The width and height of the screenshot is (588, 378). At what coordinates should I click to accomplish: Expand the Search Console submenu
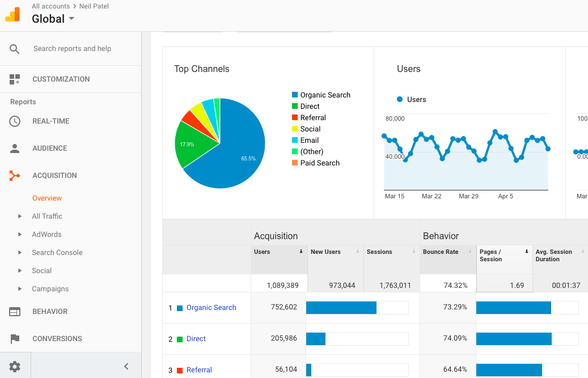click(20, 253)
